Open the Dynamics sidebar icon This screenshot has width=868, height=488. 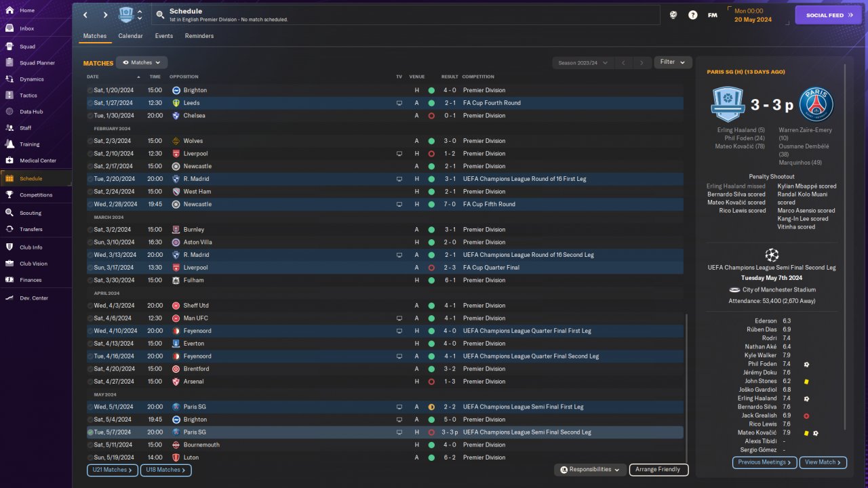[x=9, y=79]
